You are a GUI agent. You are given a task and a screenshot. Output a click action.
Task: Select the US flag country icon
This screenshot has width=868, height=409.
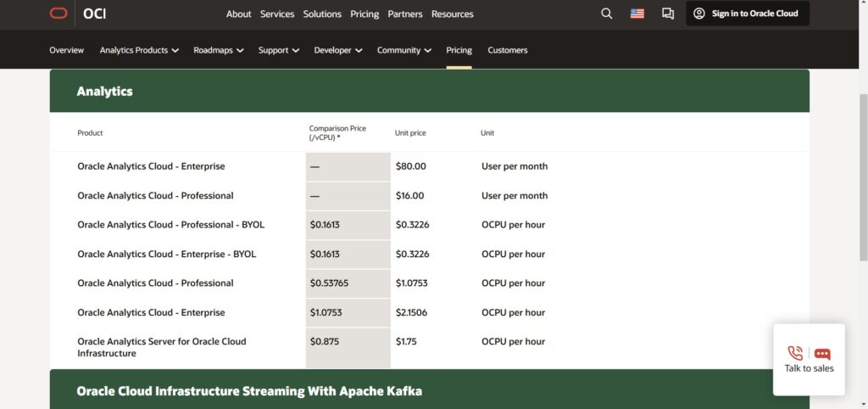click(x=637, y=14)
